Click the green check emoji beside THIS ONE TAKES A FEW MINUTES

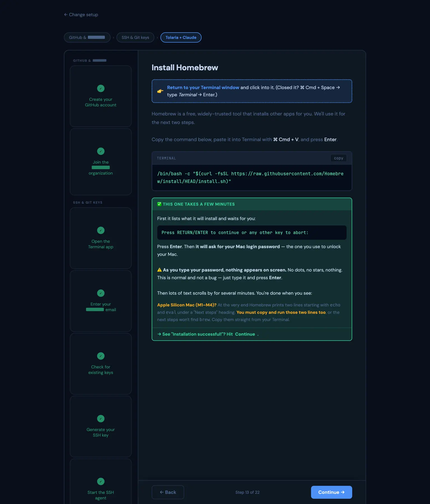(159, 204)
